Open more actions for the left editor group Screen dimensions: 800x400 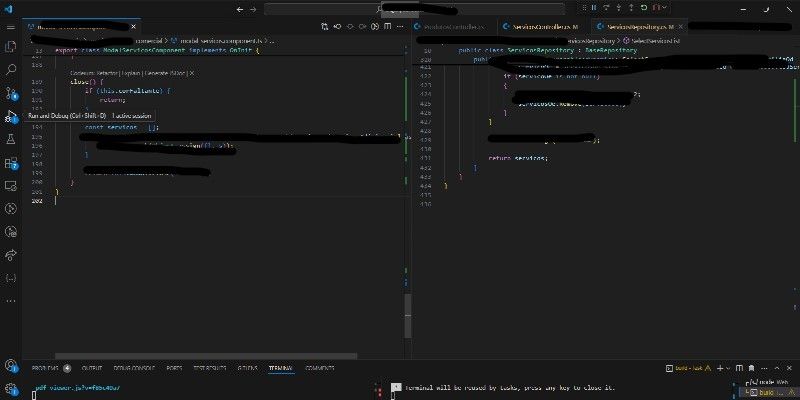coord(401,27)
